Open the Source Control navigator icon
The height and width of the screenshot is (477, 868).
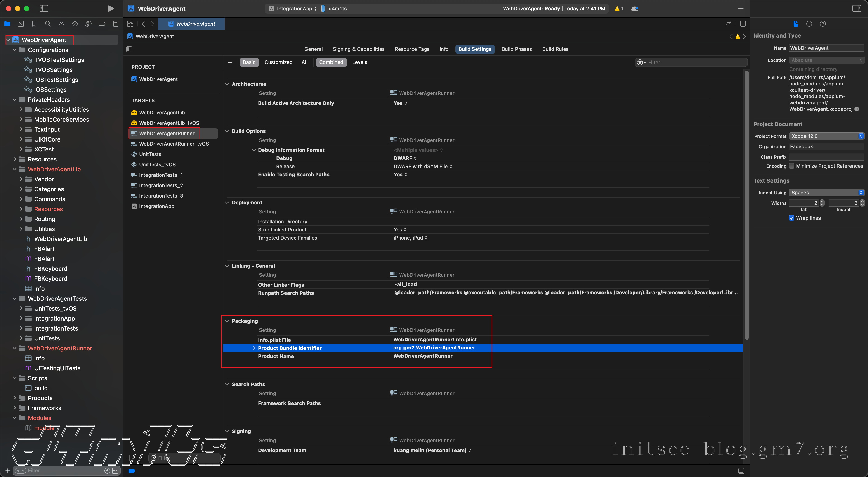tap(21, 24)
